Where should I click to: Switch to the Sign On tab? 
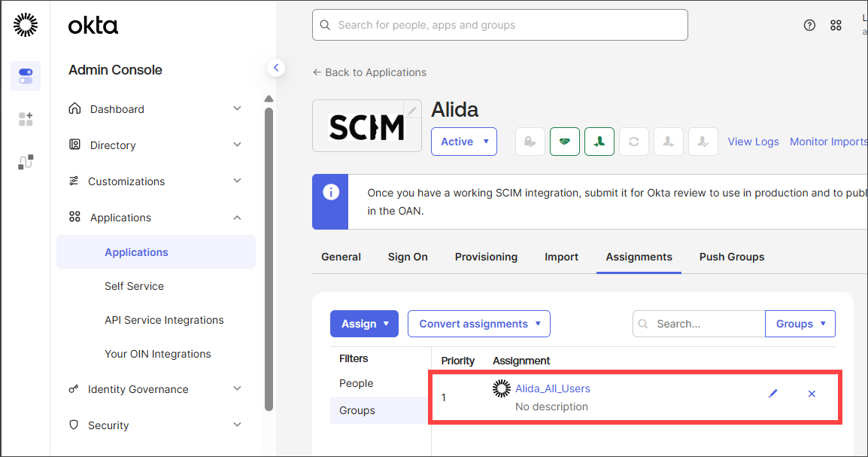[408, 257]
